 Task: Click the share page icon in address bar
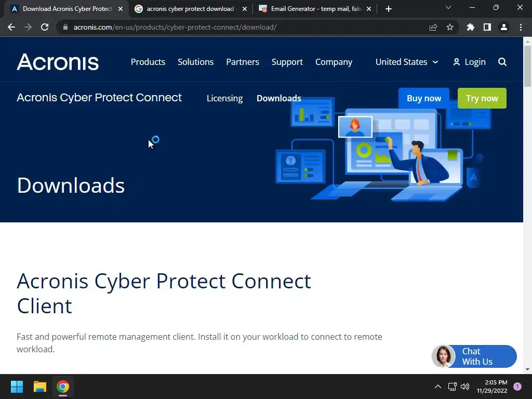tap(433, 27)
